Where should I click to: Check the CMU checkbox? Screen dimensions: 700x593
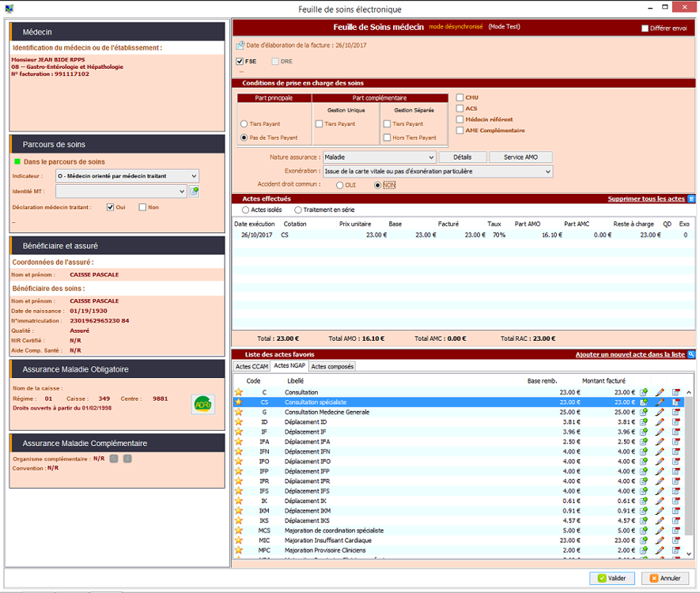460,97
